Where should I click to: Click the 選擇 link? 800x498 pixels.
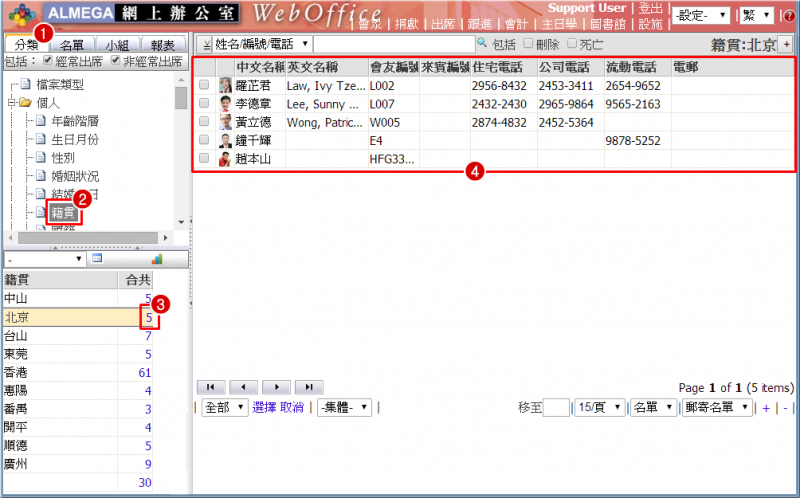[263, 408]
